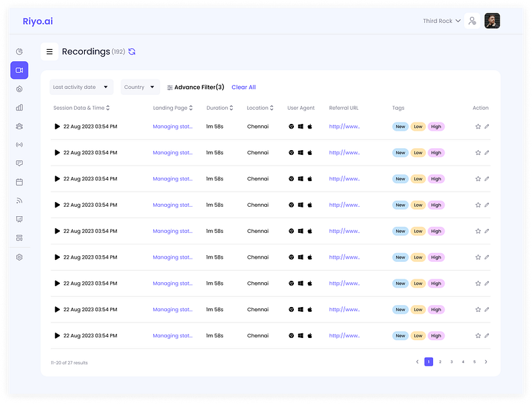Select the Recordings video camera sidebar icon
The width and height of the screenshot is (532, 404).
(20, 70)
